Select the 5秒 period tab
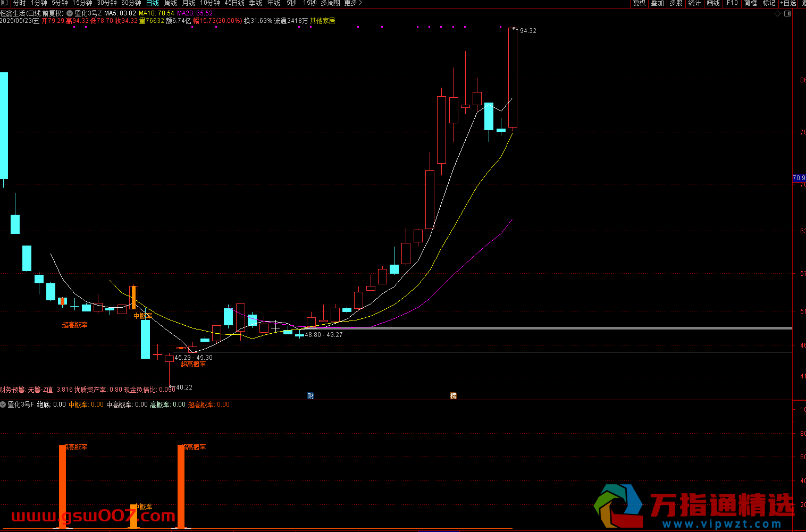 tap(292, 3)
